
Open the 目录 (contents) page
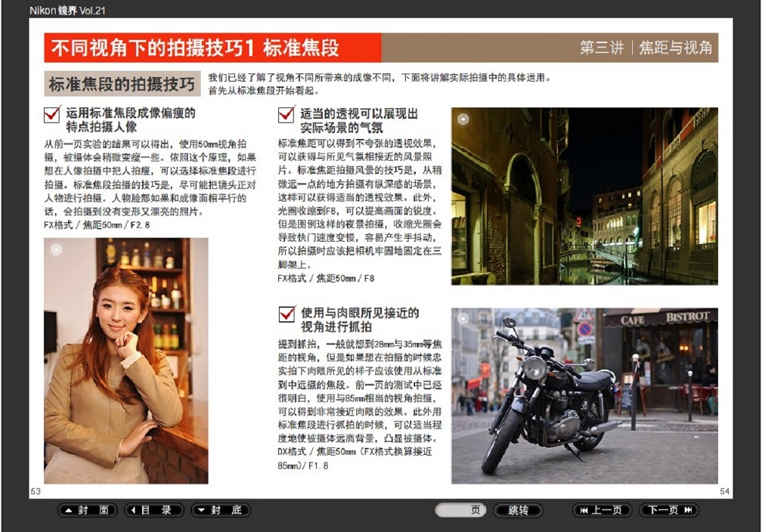coord(155,510)
